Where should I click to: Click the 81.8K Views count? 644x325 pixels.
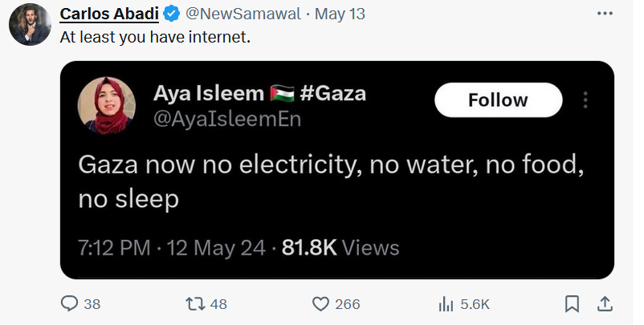pos(340,248)
